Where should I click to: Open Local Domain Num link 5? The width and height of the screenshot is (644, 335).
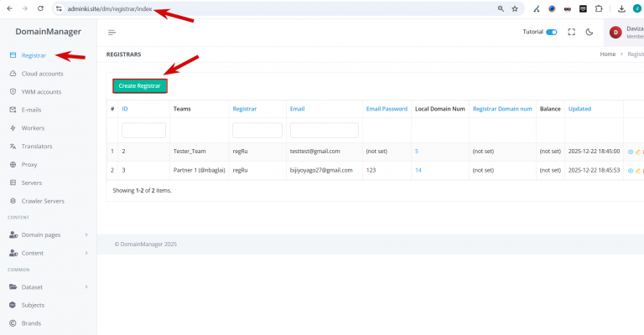pyautogui.click(x=417, y=152)
